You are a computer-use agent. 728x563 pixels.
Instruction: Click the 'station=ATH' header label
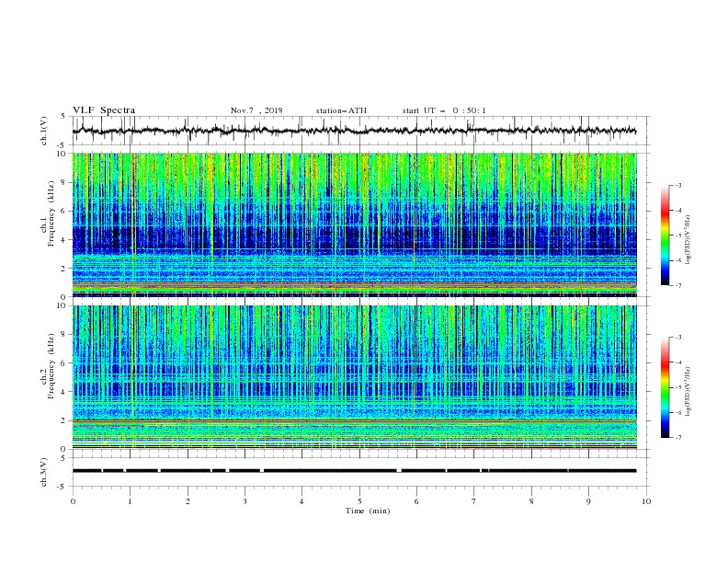pos(341,110)
